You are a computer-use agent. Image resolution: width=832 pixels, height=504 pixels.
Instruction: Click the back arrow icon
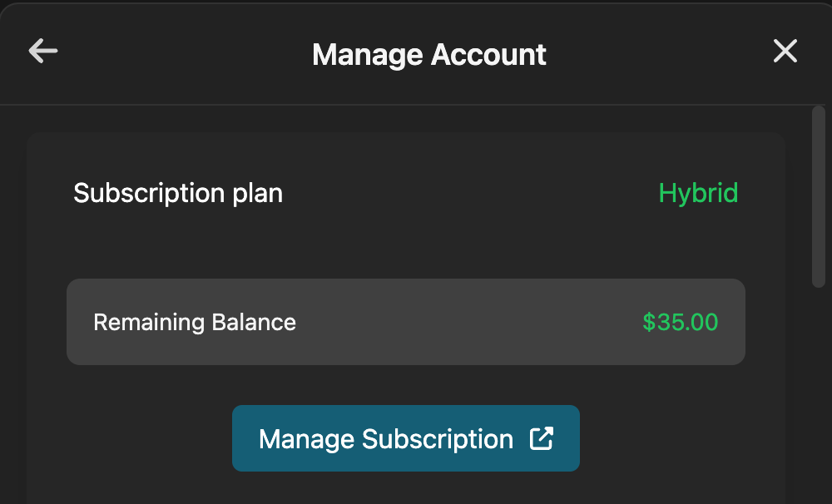tap(43, 52)
